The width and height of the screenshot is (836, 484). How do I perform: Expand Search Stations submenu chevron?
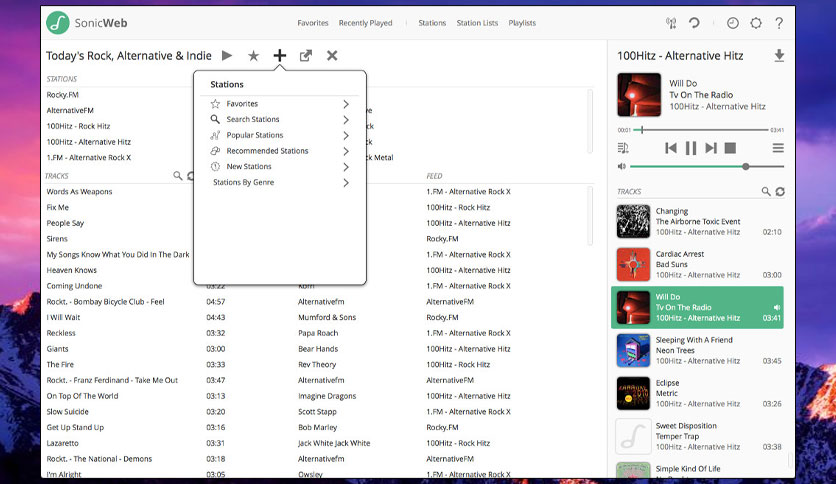point(346,119)
